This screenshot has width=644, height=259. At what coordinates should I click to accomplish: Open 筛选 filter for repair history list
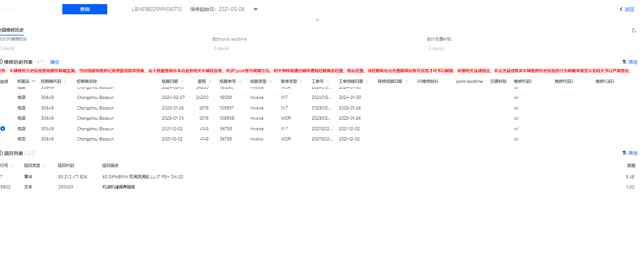pyautogui.click(x=630, y=62)
